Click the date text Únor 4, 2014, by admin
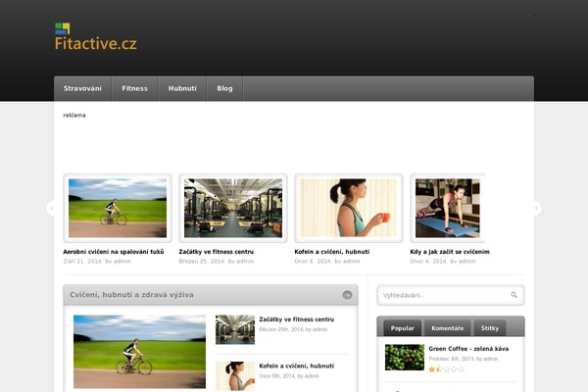588x392 pixels. [443, 261]
